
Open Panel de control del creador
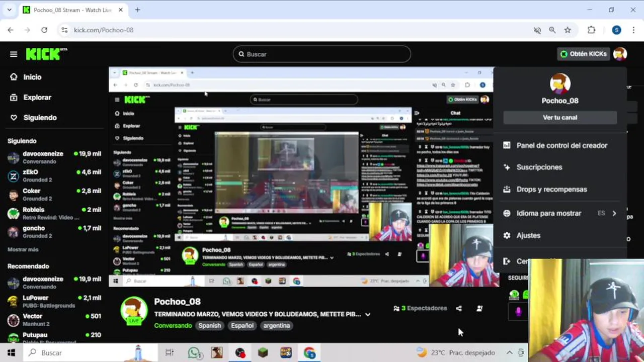562,145
